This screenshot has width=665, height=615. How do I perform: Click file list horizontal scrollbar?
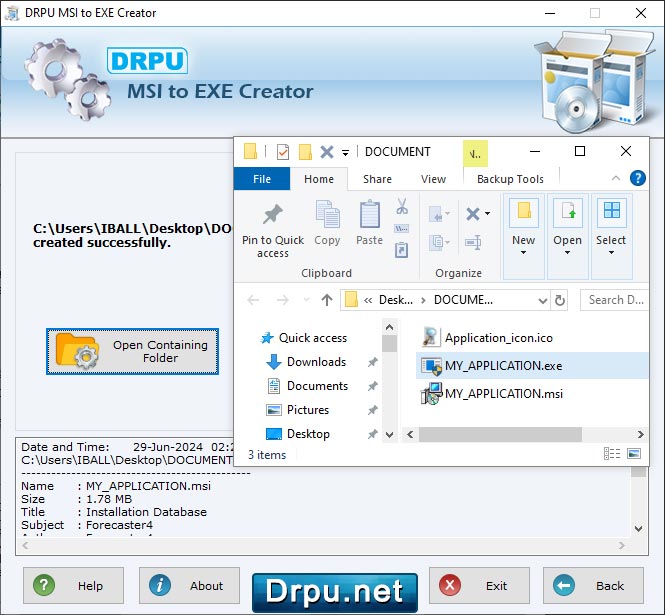tap(500, 434)
